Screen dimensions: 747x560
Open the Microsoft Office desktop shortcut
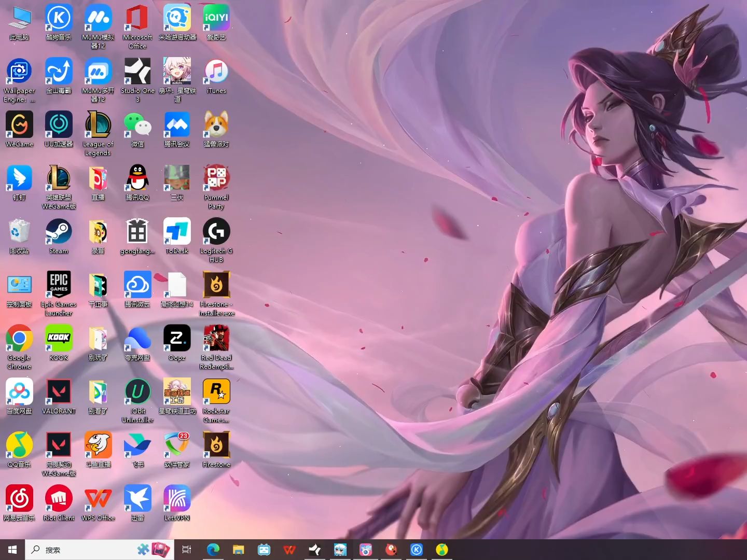pyautogui.click(x=137, y=27)
